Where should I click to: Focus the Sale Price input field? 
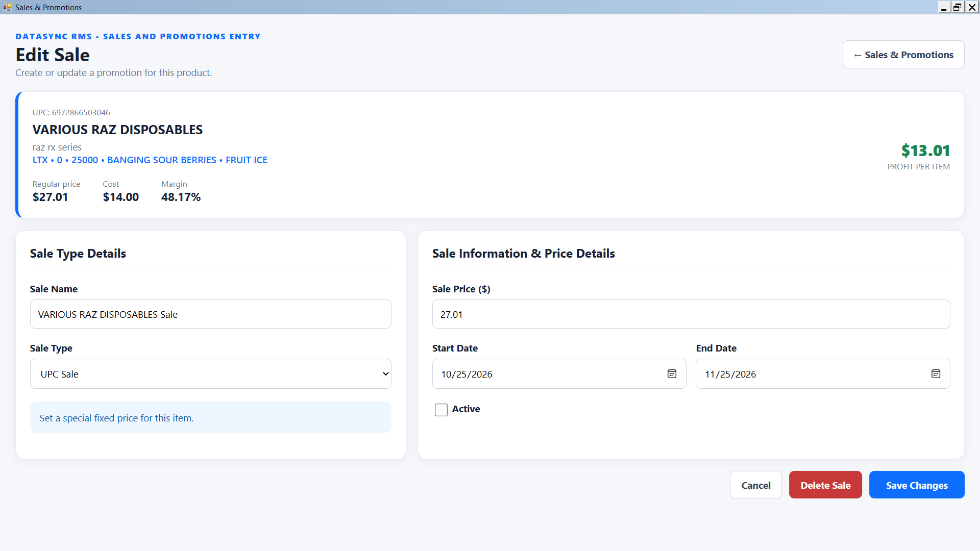click(691, 314)
